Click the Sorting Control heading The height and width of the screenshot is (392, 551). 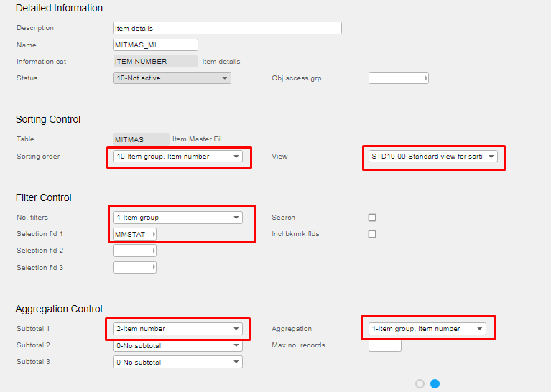pyautogui.click(x=48, y=119)
